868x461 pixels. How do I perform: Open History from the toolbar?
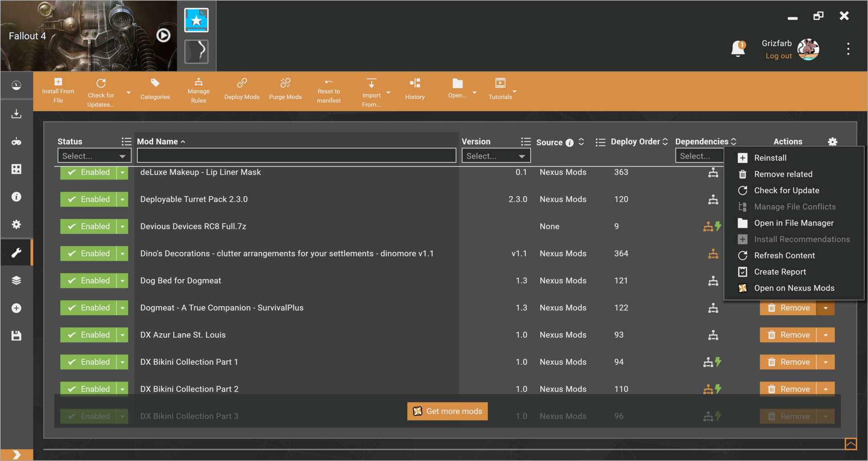(x=415, y=89)
